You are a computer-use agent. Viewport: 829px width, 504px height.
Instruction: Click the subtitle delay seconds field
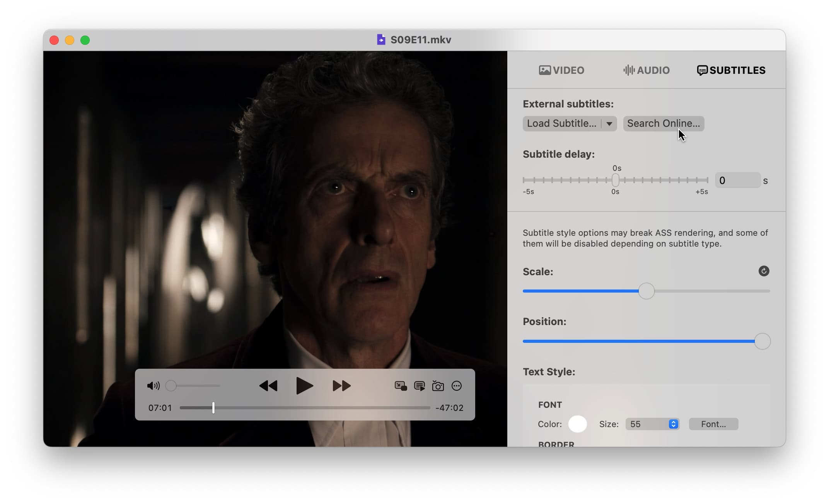737,180
